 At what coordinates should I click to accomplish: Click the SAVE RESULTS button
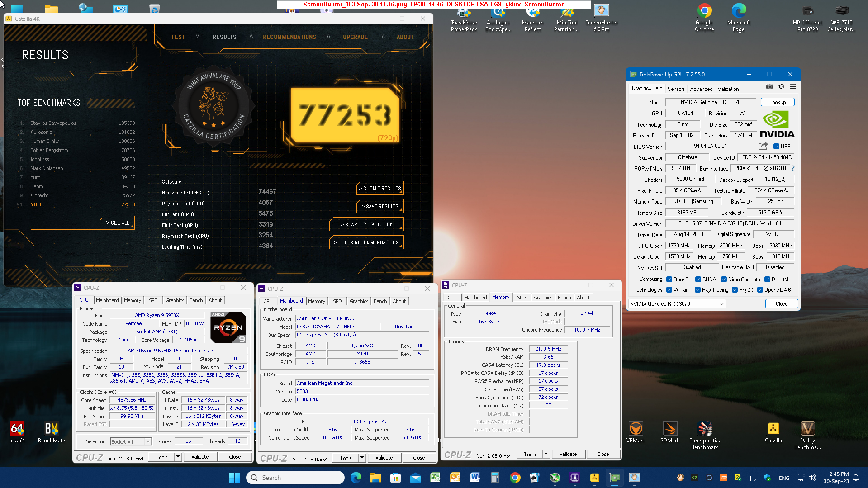click(380, 206)
